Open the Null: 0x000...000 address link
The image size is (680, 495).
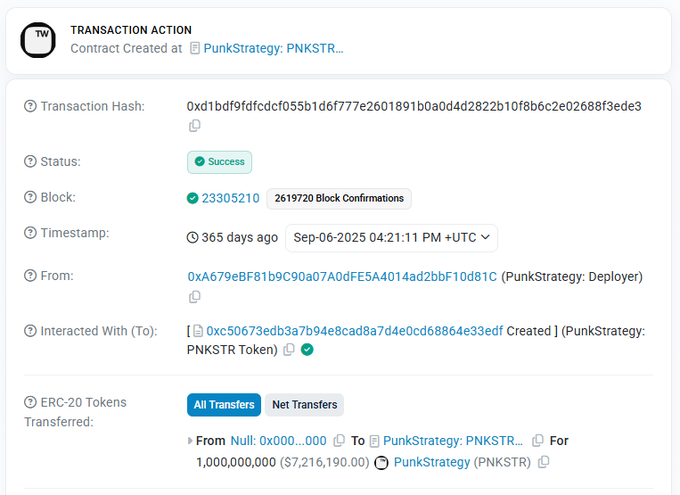(278, 441)
